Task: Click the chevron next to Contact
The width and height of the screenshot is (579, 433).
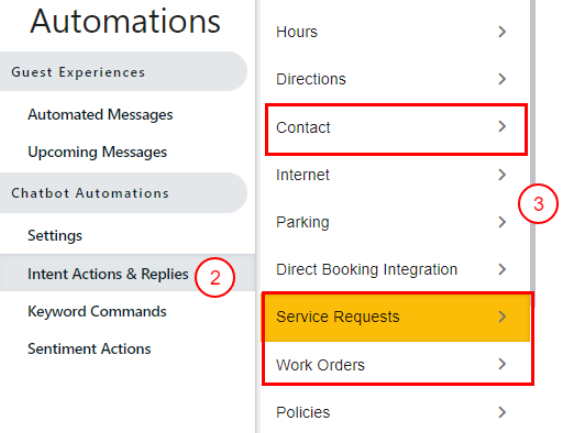Action: (x=501, y=127)
